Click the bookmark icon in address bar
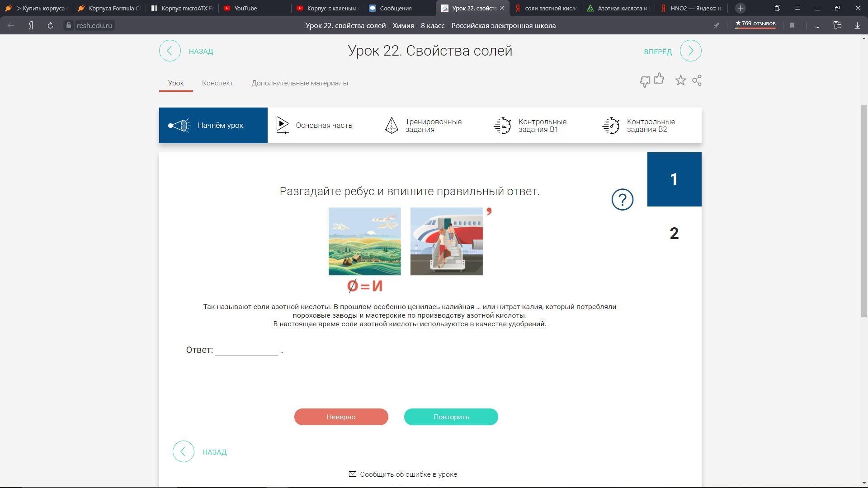The image size is (868, 488). tap(792, 26)
